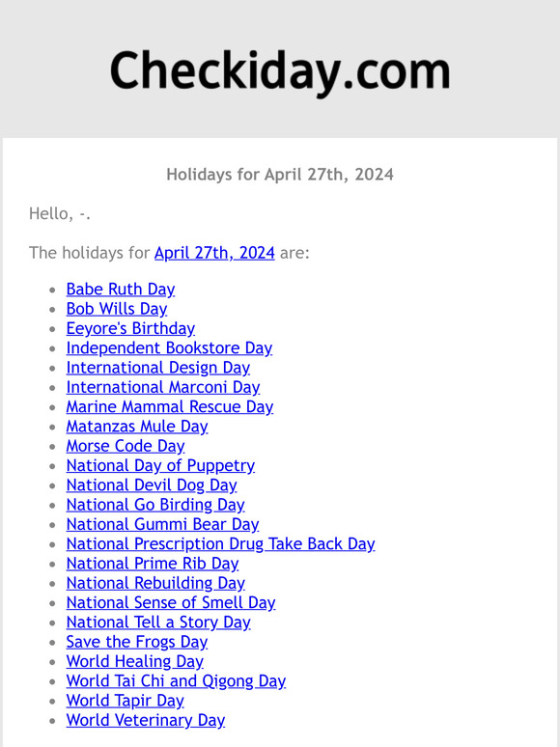Follow National Devil Dog Day link
Image resolution: width=560 pixels, height=747 pixels.
click(x=152, y=485)
